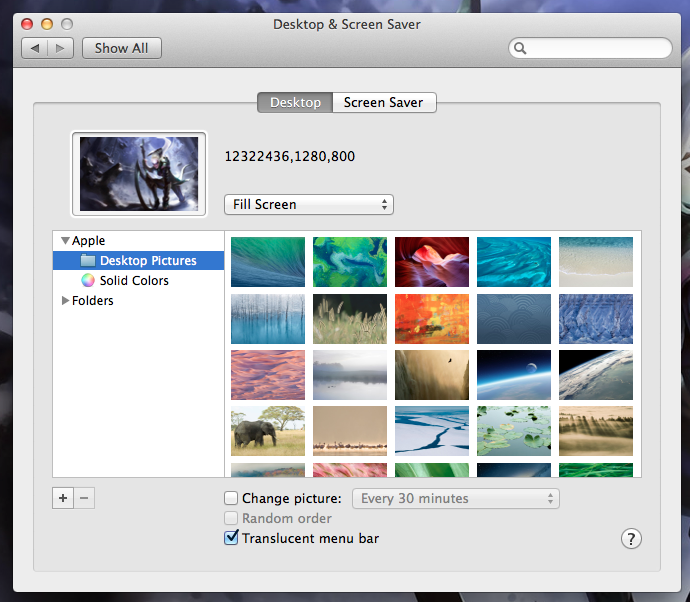This screenshot has height=602, width=690.
Task: Choose the foggy forest sunbeams wallpaper
Action: click(596, 431)
